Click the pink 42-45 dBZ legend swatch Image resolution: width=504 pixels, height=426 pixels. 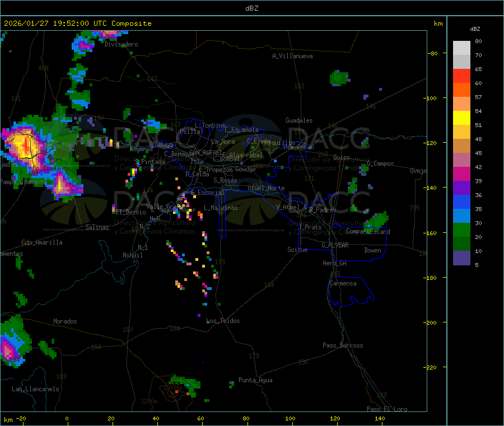[x=461, y=160]
